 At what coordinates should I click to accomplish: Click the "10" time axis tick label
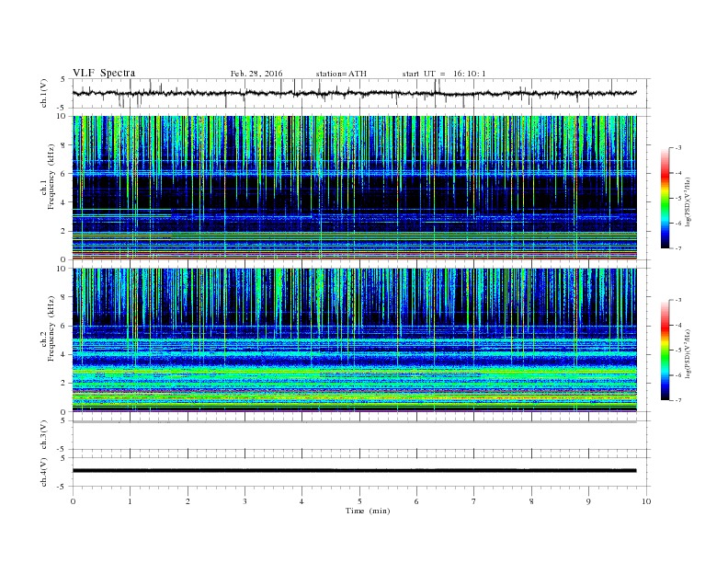pyautogui.click(x=646, y=501)
